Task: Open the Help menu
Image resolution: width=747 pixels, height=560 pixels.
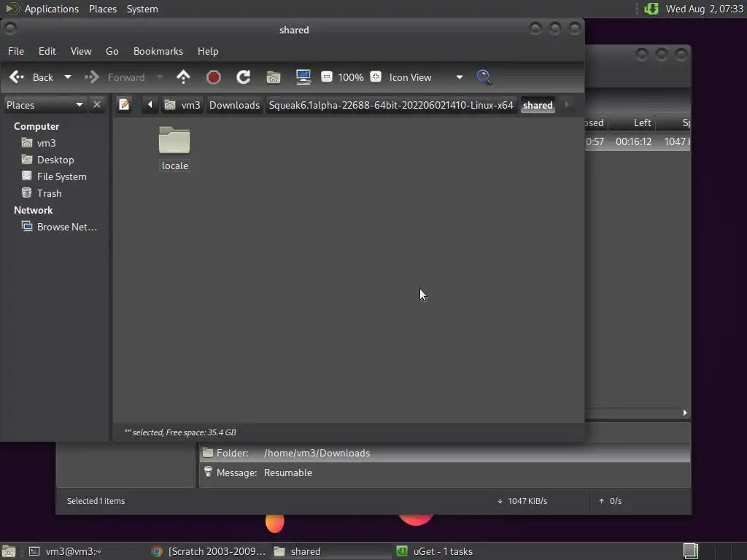Action: click(208, 51)
